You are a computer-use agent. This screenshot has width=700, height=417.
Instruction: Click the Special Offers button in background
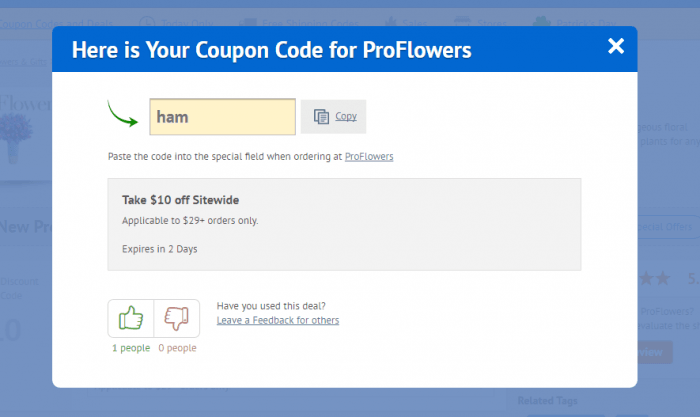(667, 227)
